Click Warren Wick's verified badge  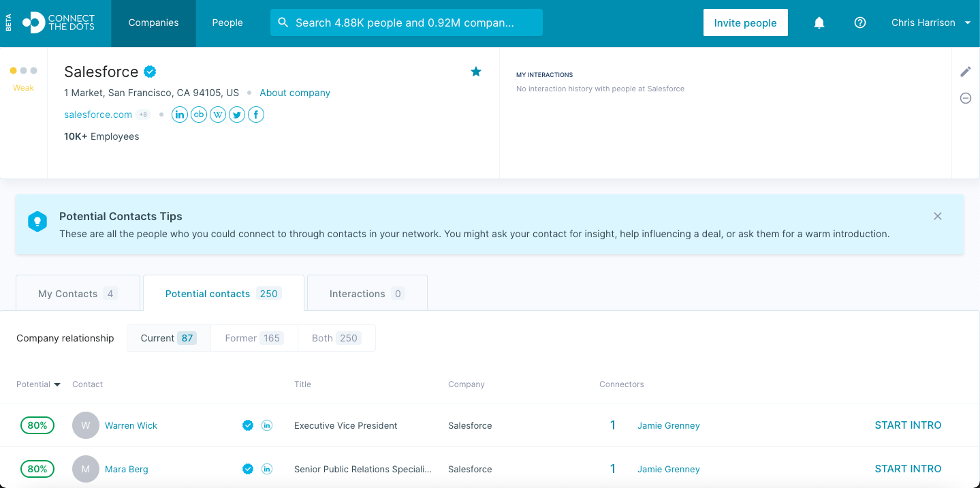[248, 425]
